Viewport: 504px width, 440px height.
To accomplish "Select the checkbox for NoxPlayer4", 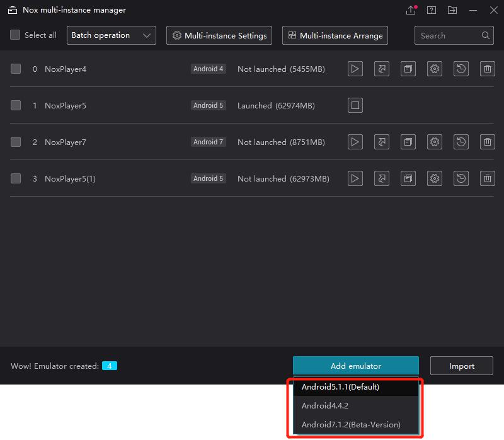I will tap(16, 69).
